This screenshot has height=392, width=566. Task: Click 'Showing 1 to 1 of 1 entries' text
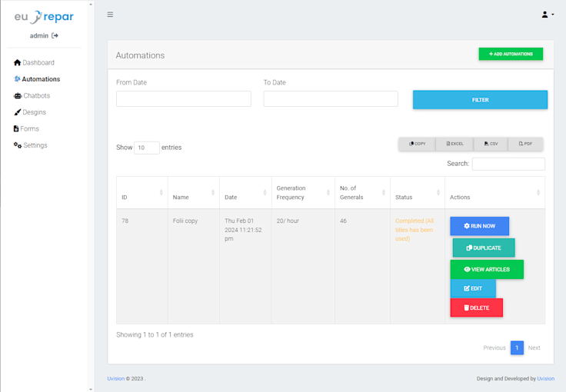[x=155, y=334]
